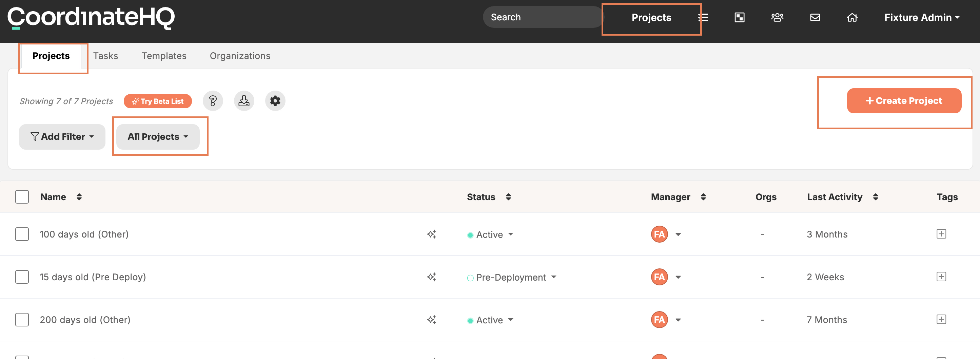The width and height of the screenshot is (980, 359).
Task: Switch to the Templates tab
Action: click(x=164, y=56)
